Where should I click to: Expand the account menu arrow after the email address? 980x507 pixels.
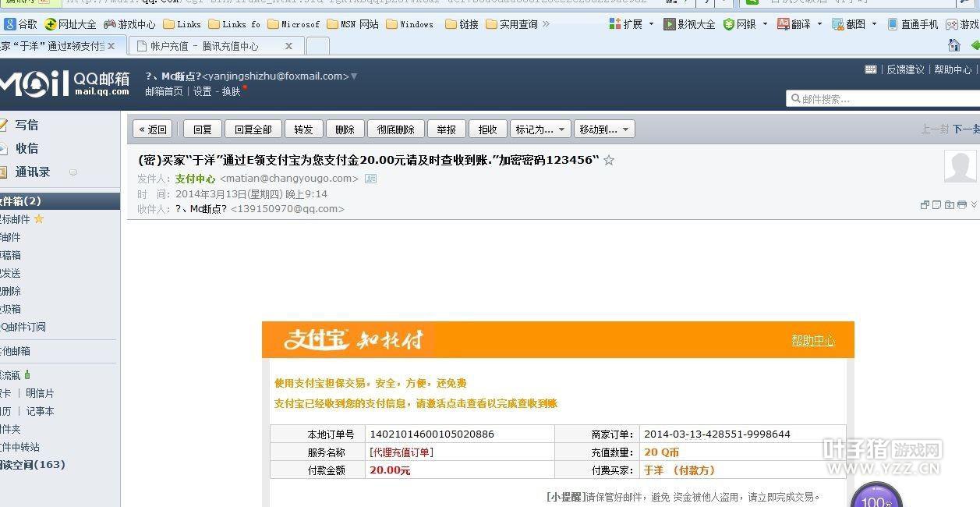coord(354,76)
